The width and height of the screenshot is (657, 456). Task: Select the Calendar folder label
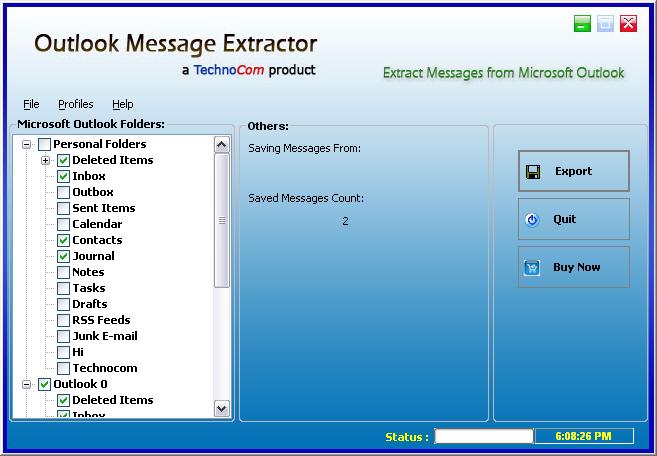[97, 224]
